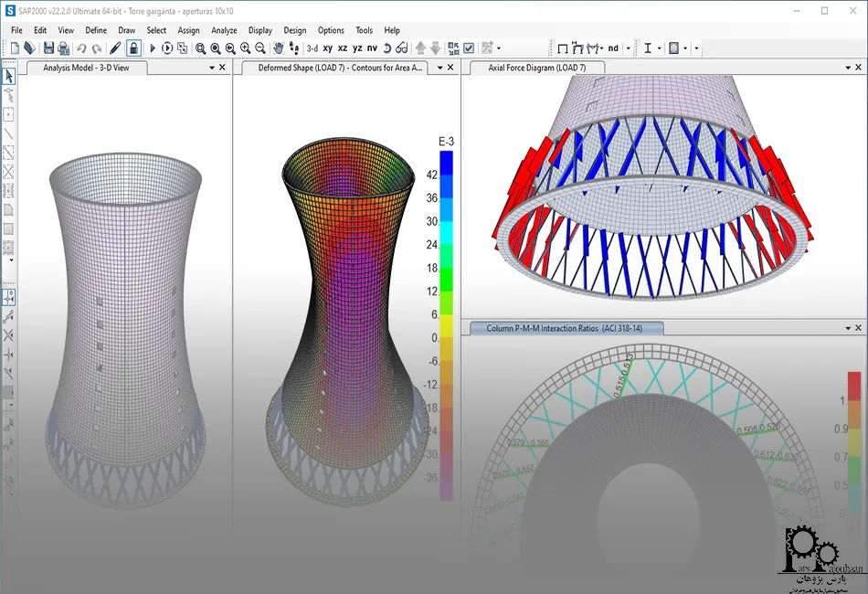The height and width of the screenshot is (594, 868).
Task: Switch to 3-d view in toolbar
Action: tap(312, 48)
